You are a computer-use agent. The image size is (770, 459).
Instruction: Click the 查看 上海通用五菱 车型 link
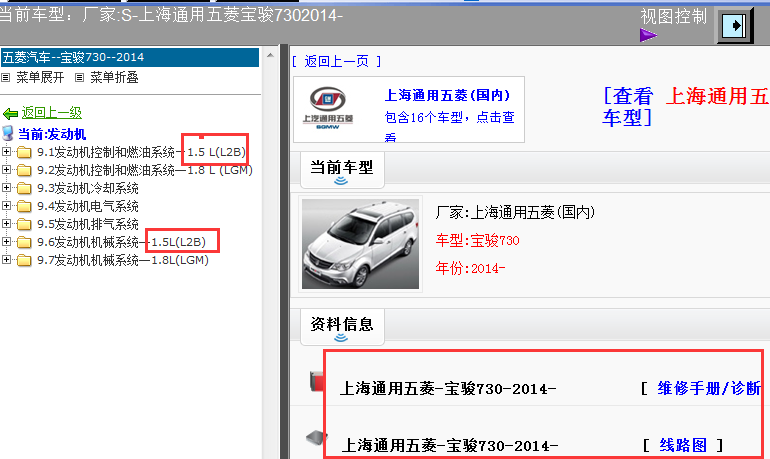(x=686, y=107)
